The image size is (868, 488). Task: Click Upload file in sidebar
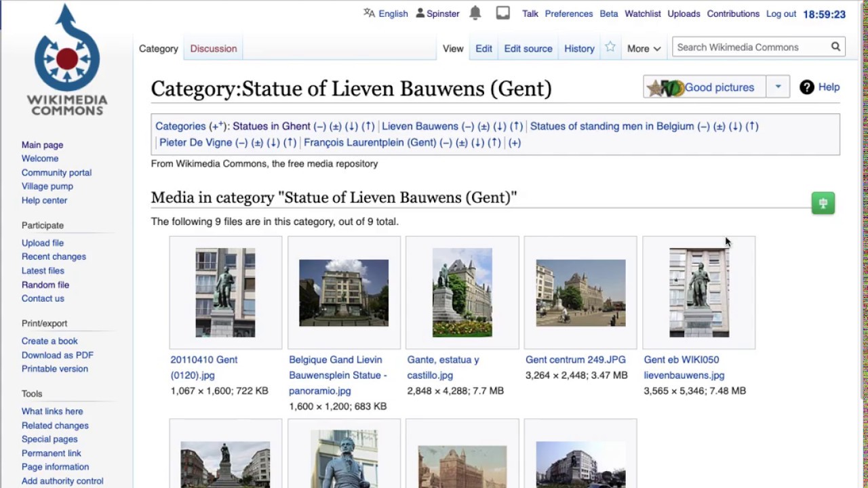pyautogui.click(x=43, y=243)
